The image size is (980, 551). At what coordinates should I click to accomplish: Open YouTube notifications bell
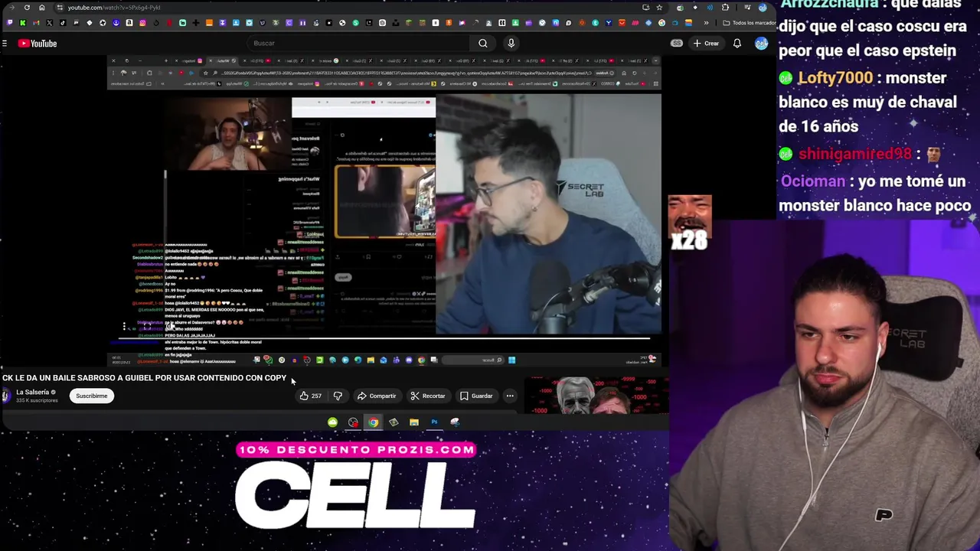[x=737, y=44]
